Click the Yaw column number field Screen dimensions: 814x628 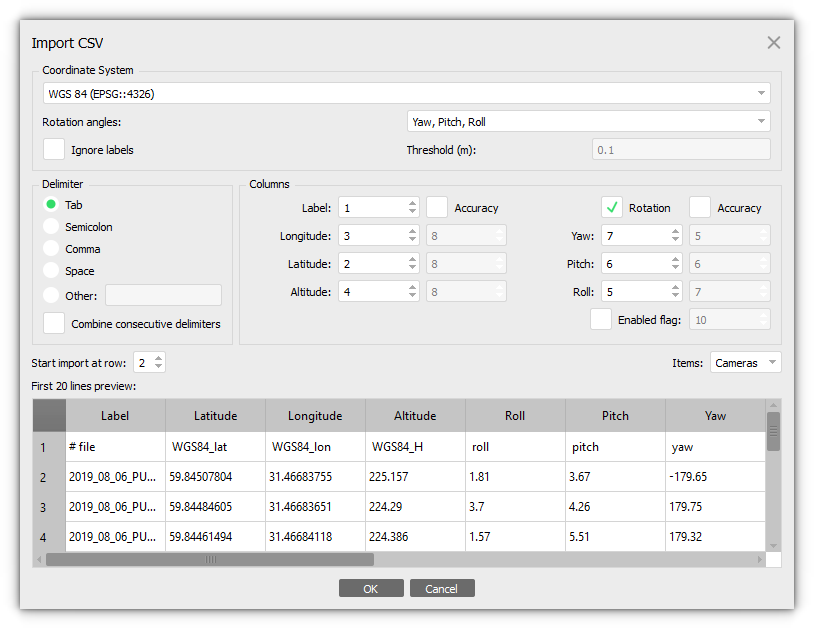[x=635, y=236]
